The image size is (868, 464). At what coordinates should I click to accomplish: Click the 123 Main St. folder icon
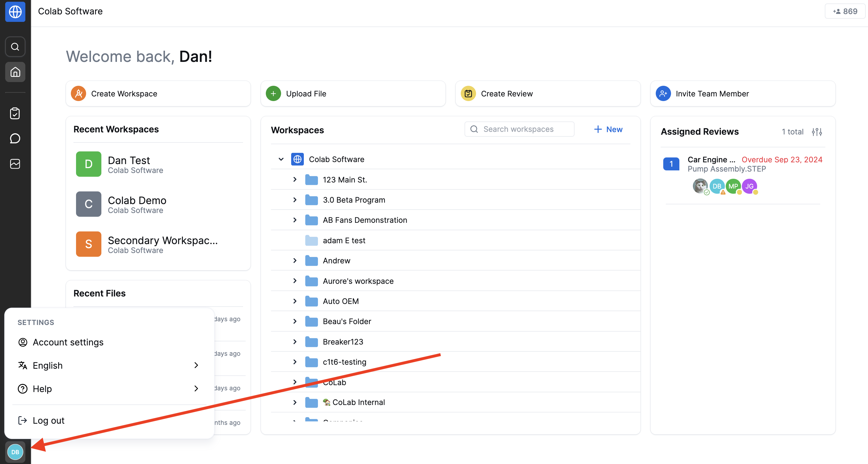pos(311,180)
